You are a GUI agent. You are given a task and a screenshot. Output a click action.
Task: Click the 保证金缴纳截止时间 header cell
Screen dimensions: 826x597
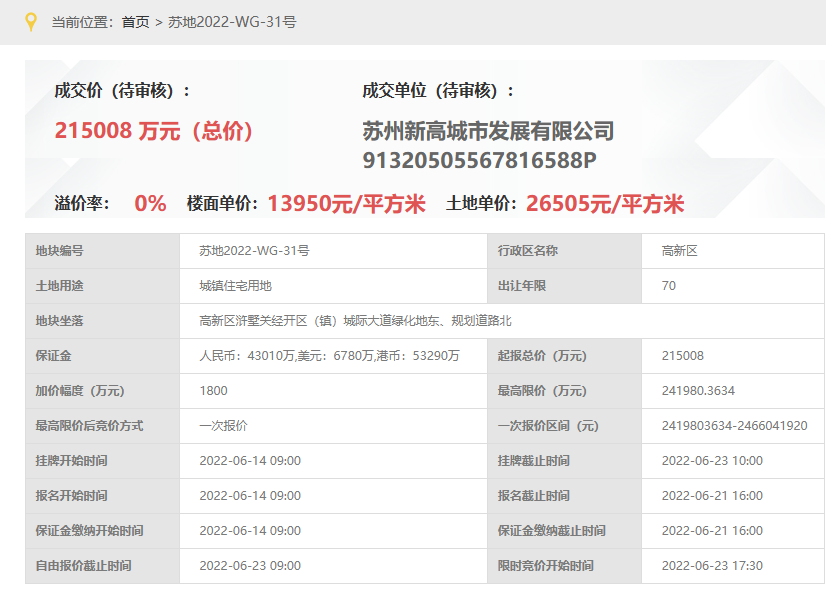565,531
